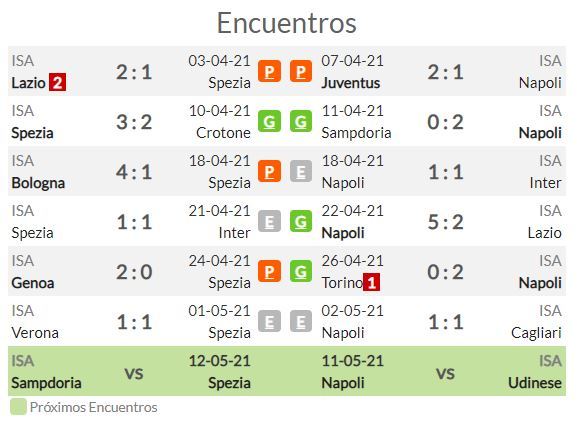
Task: Click the orange P badge beside Juventus 07-04-21
Action: click(301, 71)
